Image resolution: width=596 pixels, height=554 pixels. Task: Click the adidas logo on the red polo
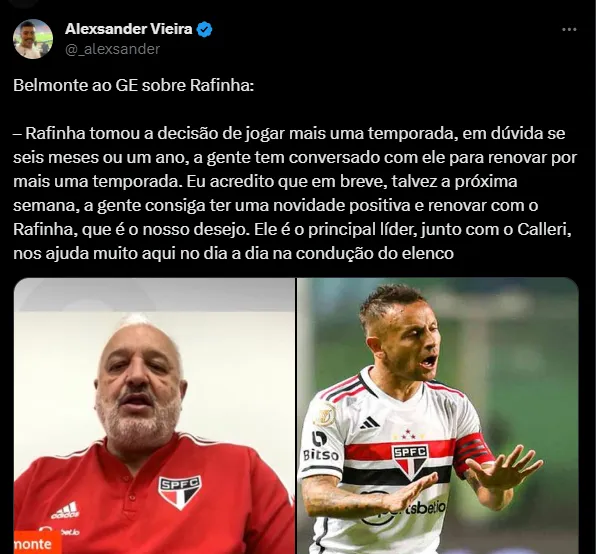[66, 510]
